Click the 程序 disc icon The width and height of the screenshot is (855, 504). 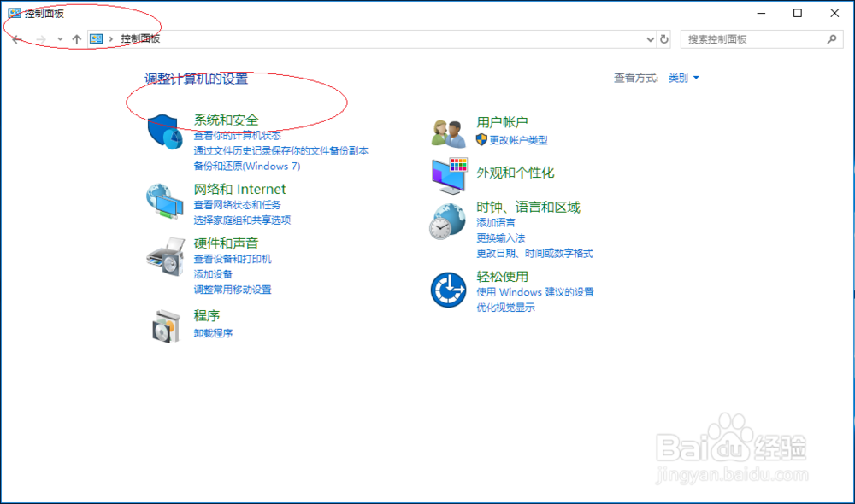tap(164, 325)
